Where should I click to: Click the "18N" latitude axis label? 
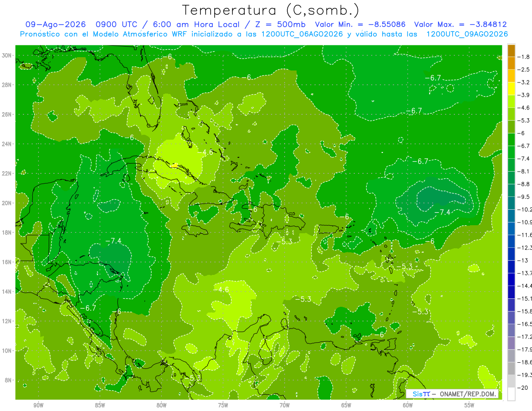tap(7, 232)
